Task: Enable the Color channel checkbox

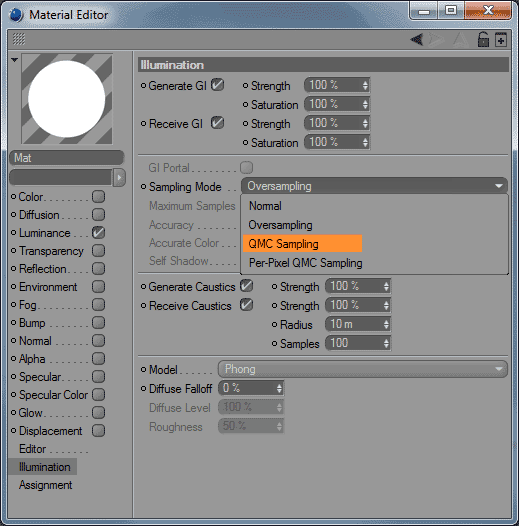Action: point(98,197)
